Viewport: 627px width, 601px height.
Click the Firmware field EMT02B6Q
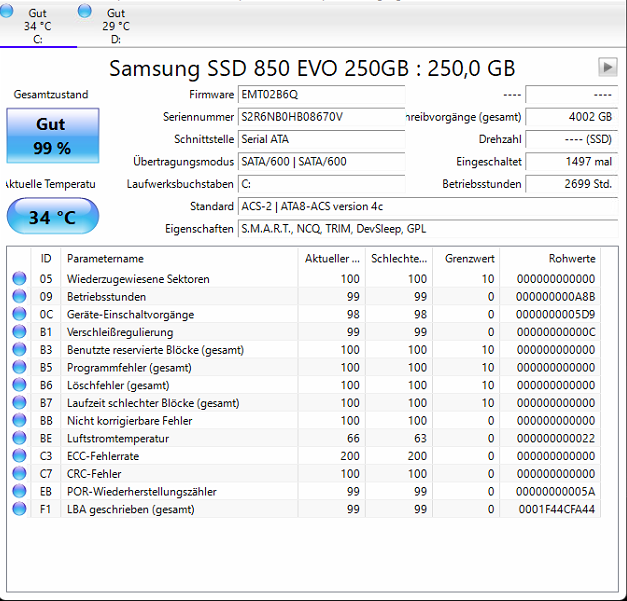(x=321, y=95)
